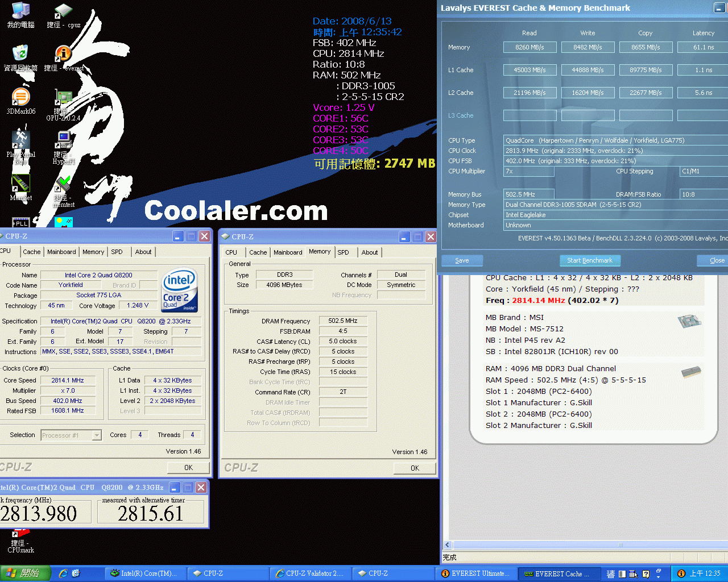
Task: Launch the GPU-Z 0.2.4 shortcut
Action: 63,106
